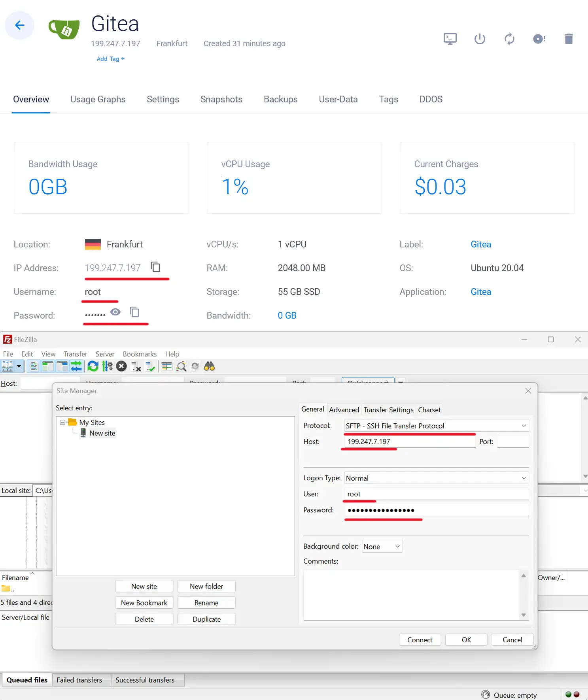The image size is (588, 700).
Task: Open the Logon Type dropdown
Action: click(437, 478)
